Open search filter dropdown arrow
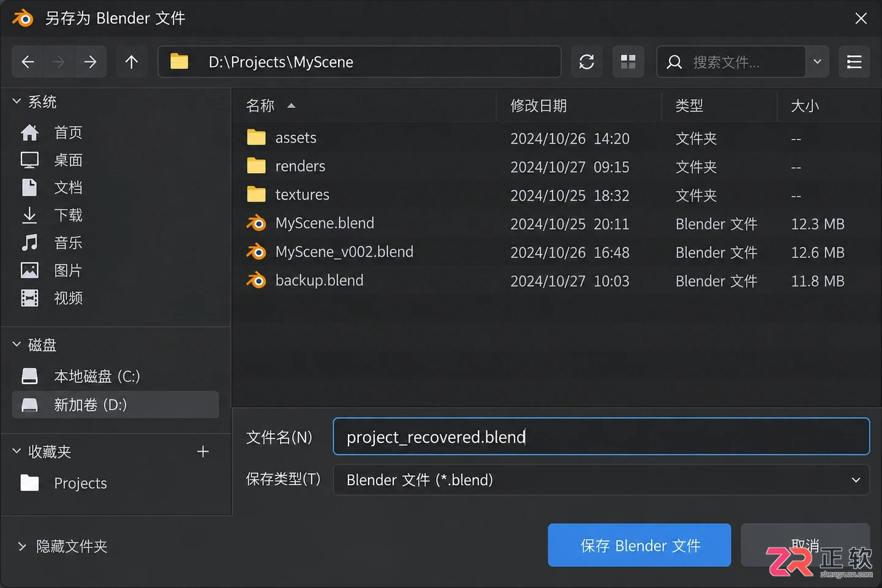This screenshot has width=882, height=588. [817, 62]
